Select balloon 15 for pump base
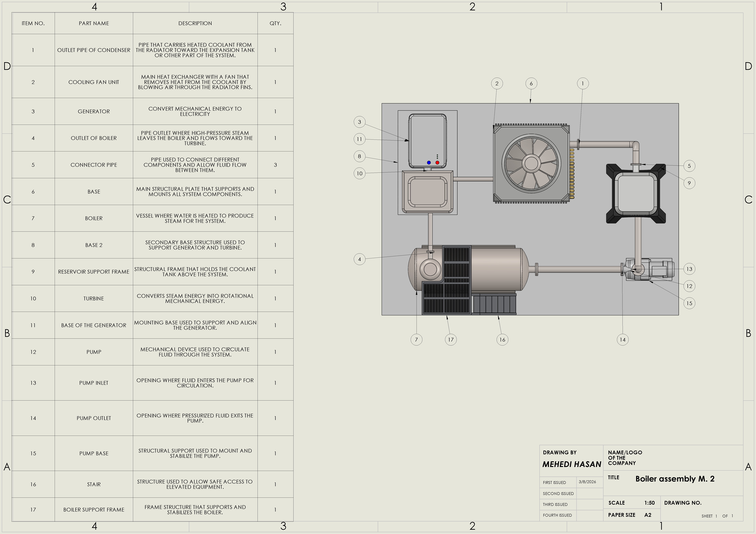This screenshot has width=756, height=534. pyautogui.click(x=689, y=303)
